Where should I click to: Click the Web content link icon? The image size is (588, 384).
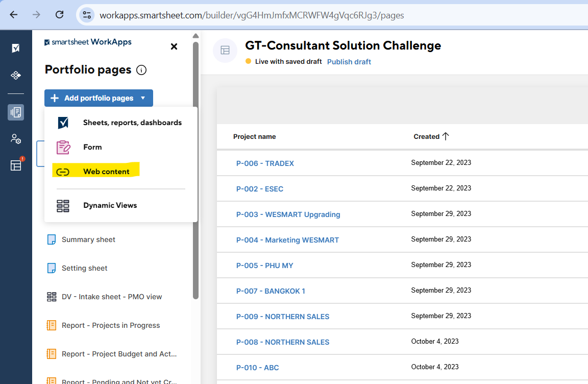(63, 172)
